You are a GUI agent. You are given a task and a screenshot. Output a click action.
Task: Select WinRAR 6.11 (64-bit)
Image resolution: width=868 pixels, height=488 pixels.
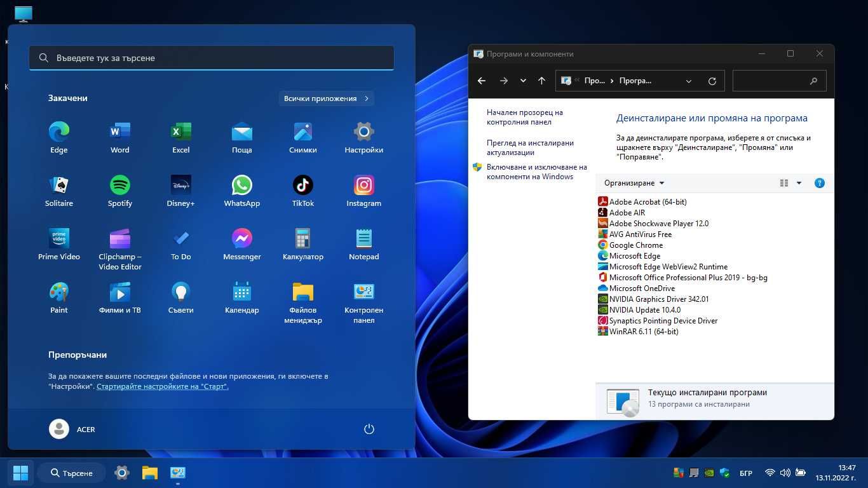pyautogui.click(x=638, y=332)
